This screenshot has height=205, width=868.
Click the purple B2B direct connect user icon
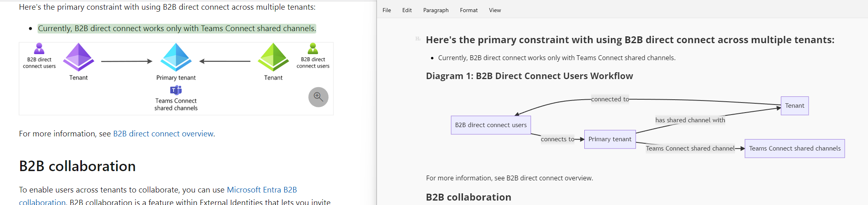39,48
